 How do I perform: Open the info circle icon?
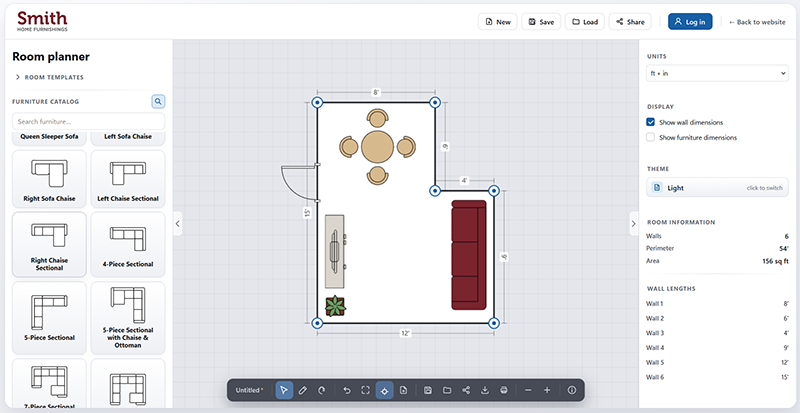(571, 390)
